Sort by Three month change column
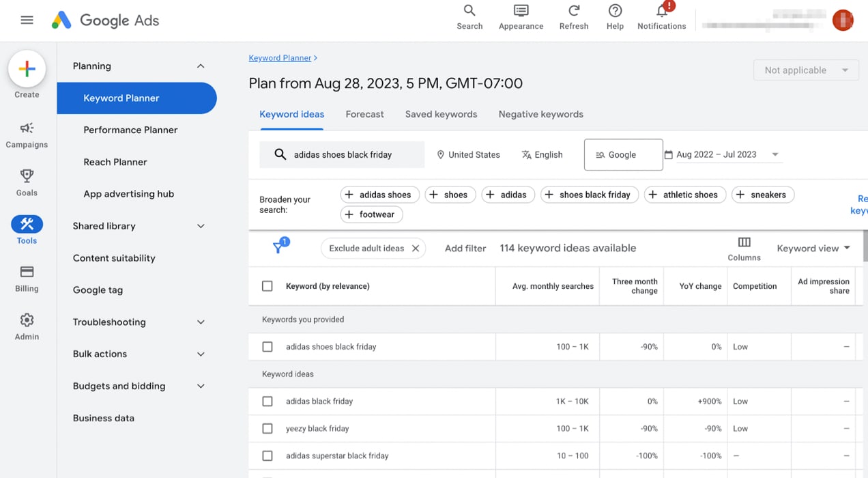 point(635,286)
